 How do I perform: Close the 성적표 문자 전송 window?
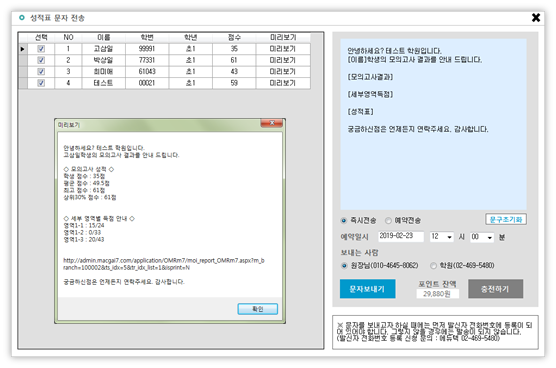[536, 17]
